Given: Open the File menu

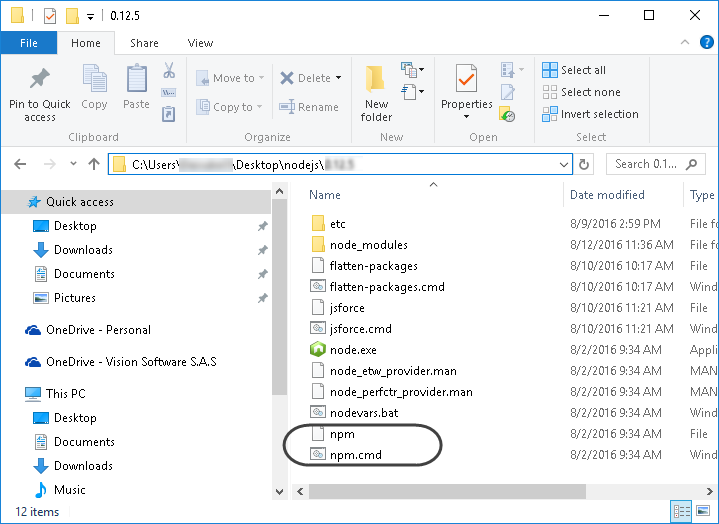Looking at the screenshot, I should click(x=28, y=43).
